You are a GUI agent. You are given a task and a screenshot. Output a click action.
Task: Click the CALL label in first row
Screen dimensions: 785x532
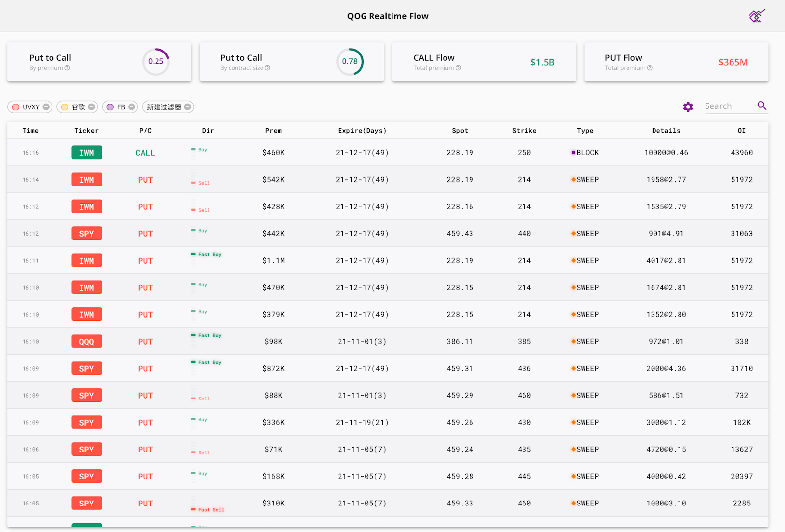(x=145, y=153)
